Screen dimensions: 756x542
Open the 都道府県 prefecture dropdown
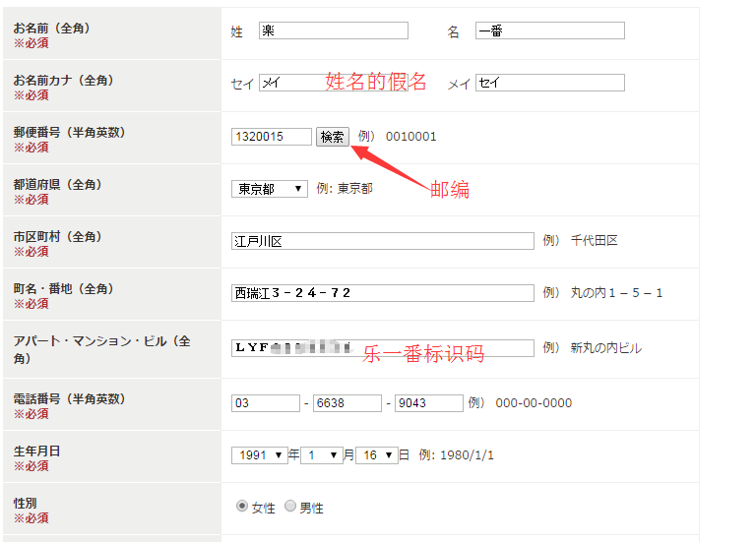coord(270,189)
